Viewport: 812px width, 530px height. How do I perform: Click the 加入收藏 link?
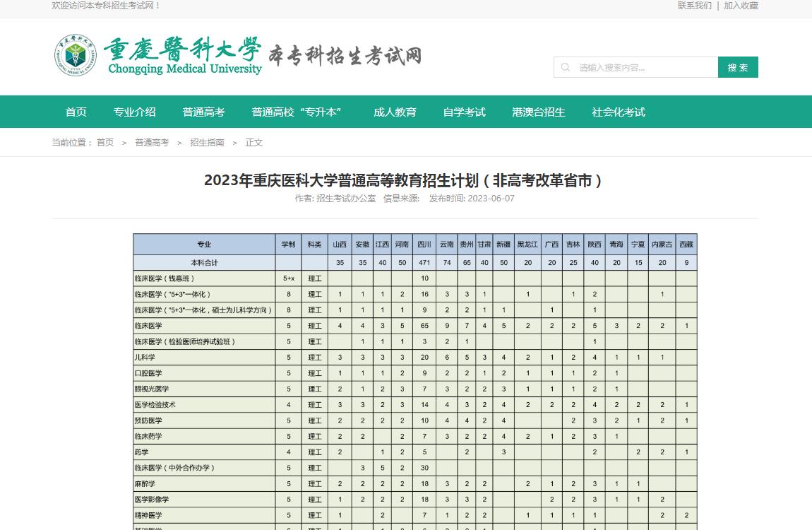coord(741,5)
